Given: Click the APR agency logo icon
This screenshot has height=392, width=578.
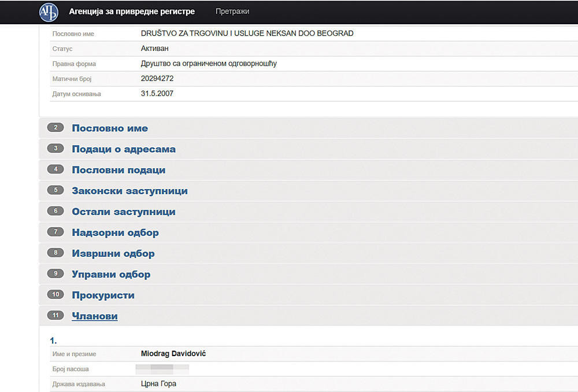Looking at the screenshot, I should (49, 12).
